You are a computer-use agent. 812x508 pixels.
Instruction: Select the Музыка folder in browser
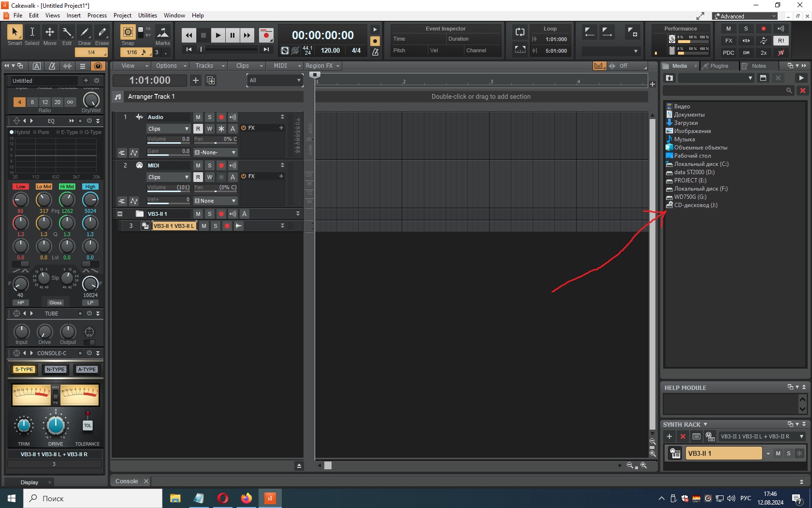(x=684, y=139)
